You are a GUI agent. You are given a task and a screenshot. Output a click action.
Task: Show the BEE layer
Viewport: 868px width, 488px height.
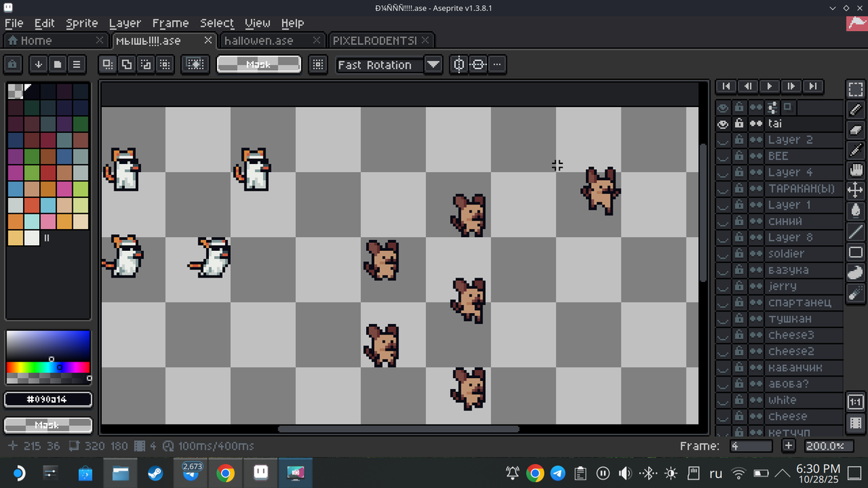pos(723,156)
